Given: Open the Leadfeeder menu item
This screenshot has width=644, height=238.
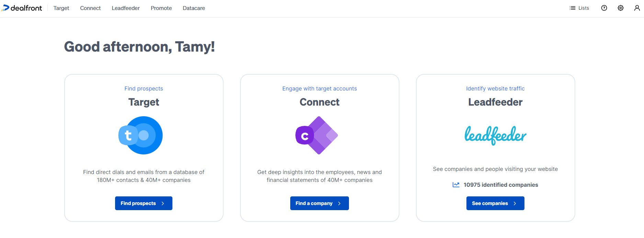Looking at the screenshot, I should (x=126, y=8).
